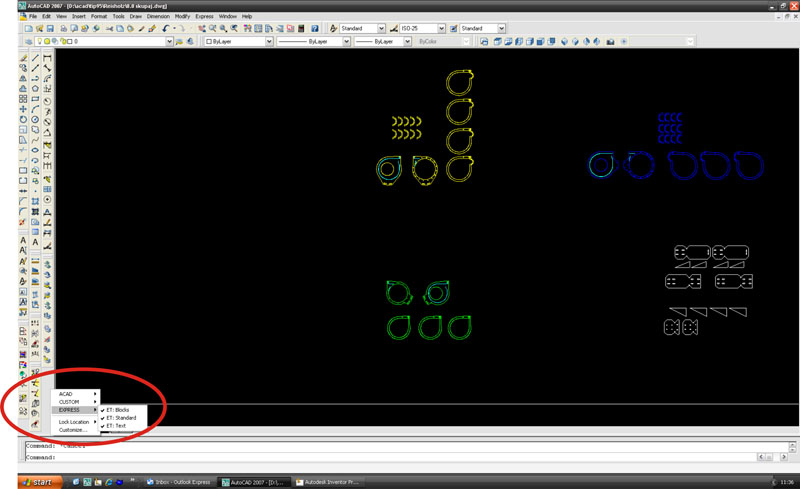Screen dimensions: 800x489
Task: Click the Layer Properties Manager icon
Action: coord(28,41)
